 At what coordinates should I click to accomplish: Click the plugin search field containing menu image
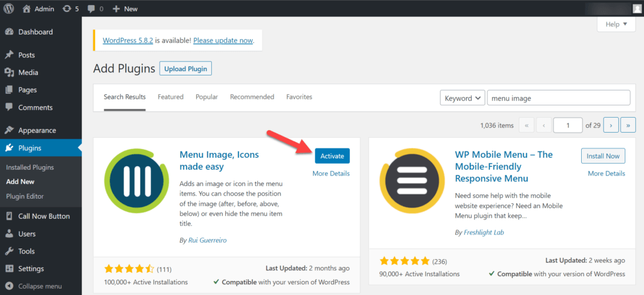pyautogui.click(x=558, y=98)
